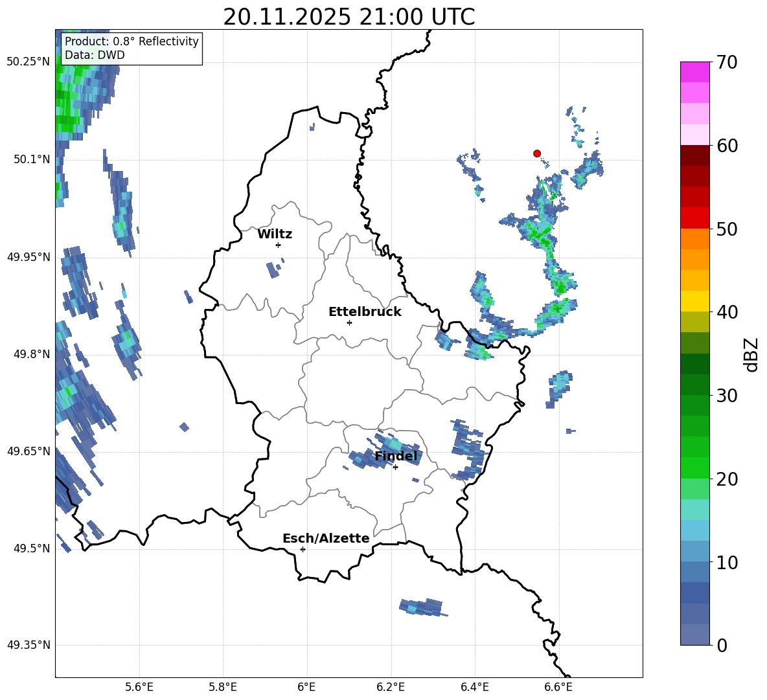Click the Wiltz city label
Viewport: 767px width, 700px height.
coord(275,234)
